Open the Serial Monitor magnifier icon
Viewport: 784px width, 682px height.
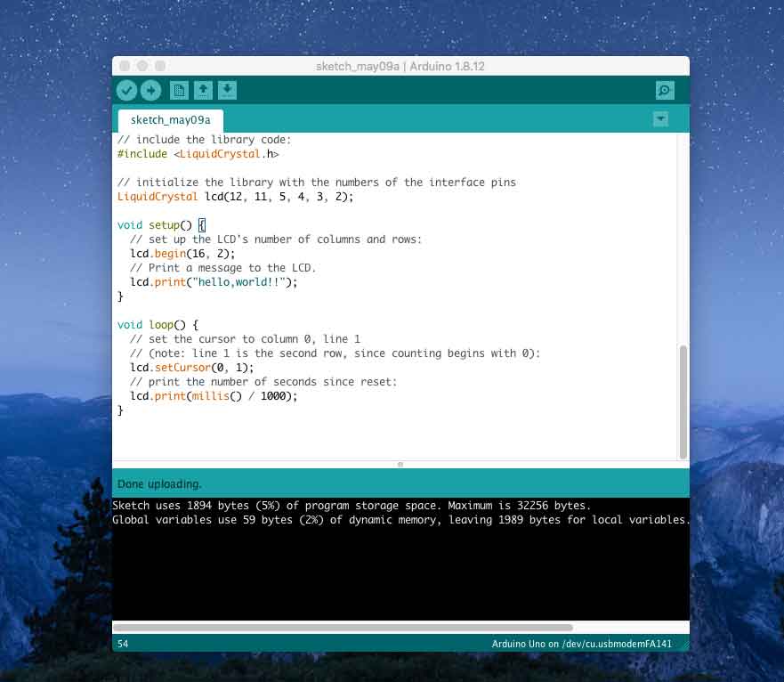coord(665,91)
